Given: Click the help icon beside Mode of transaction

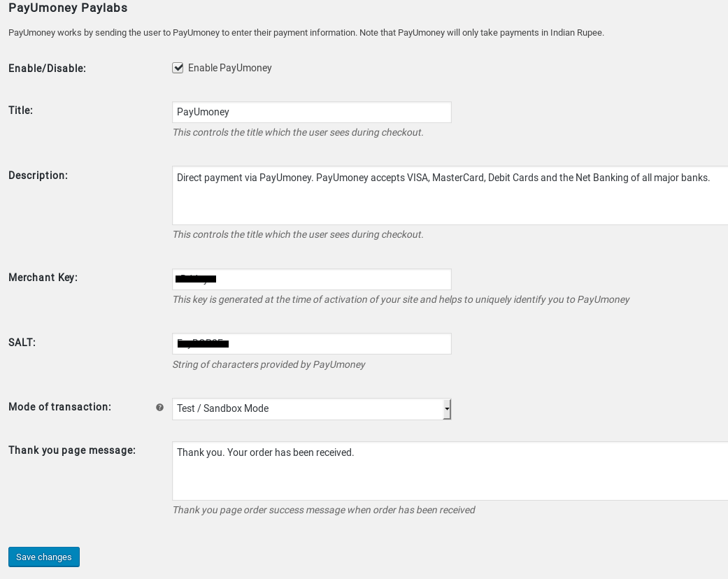Looking at the screenshot, I should (159, 408).
